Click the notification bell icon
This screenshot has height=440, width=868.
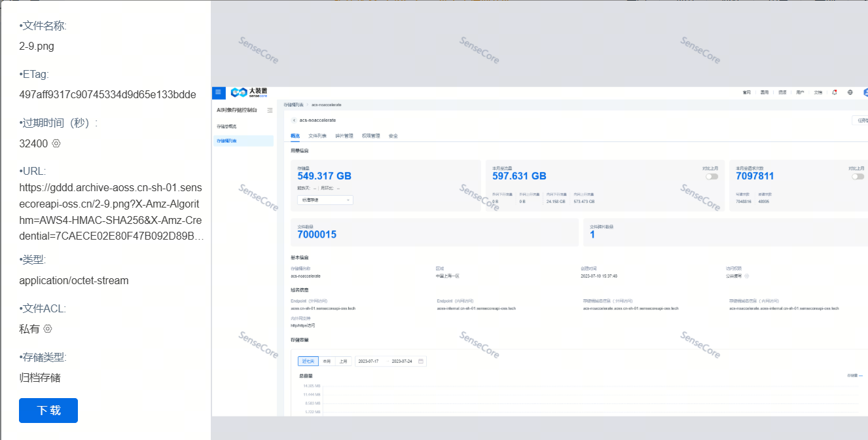point(835,92)
